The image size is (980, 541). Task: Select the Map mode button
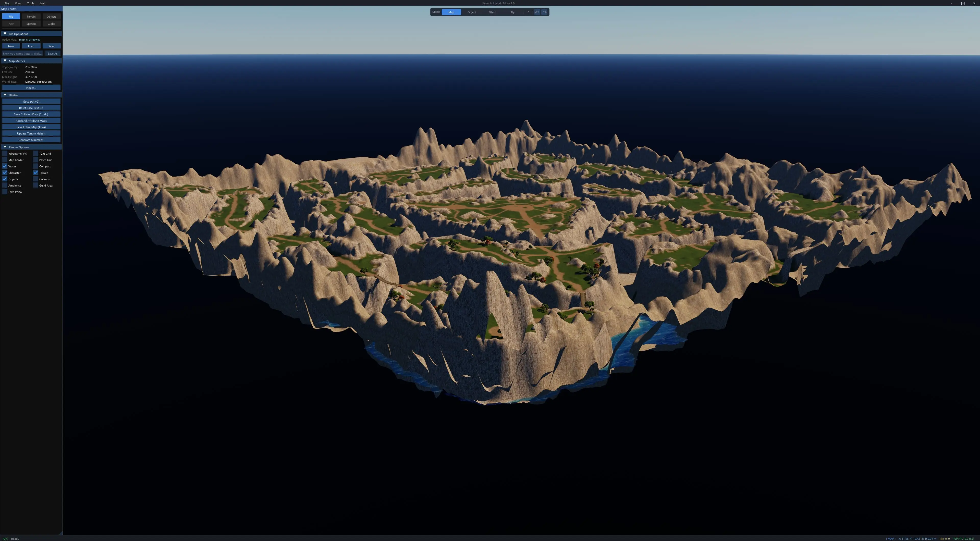point(451,12)
